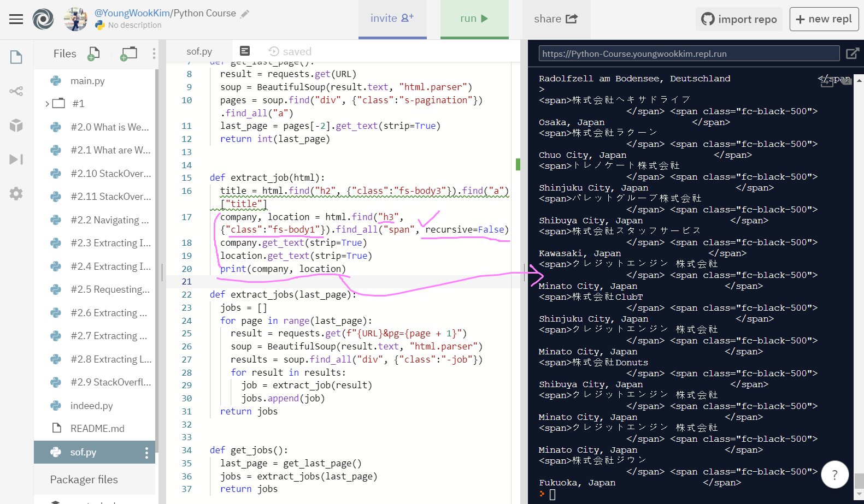Click the Files panel label
This screenshot has height=504, width=864.
pos(65,54)
